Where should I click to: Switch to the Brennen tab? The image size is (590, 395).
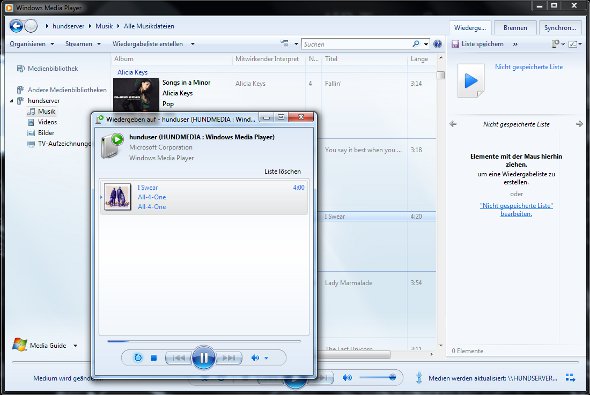point(515,28)
